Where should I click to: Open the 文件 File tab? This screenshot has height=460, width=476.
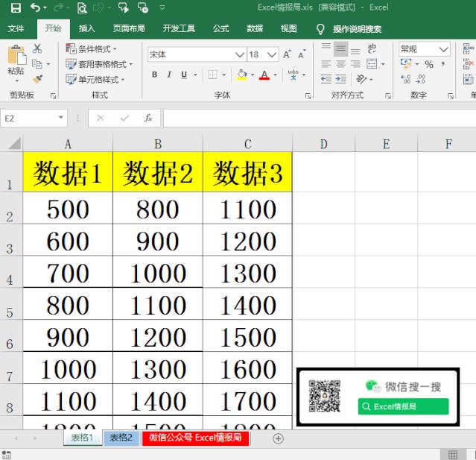16,28
